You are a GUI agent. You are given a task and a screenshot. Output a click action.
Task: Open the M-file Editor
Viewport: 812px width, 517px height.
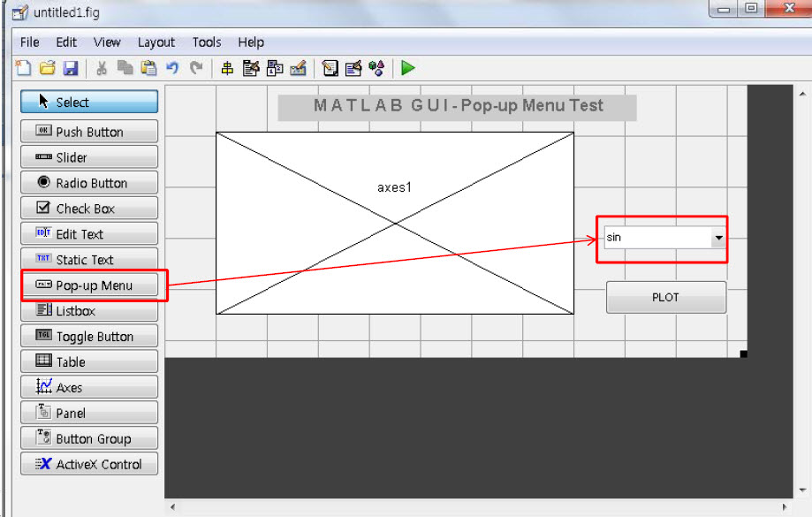[329, 68]
